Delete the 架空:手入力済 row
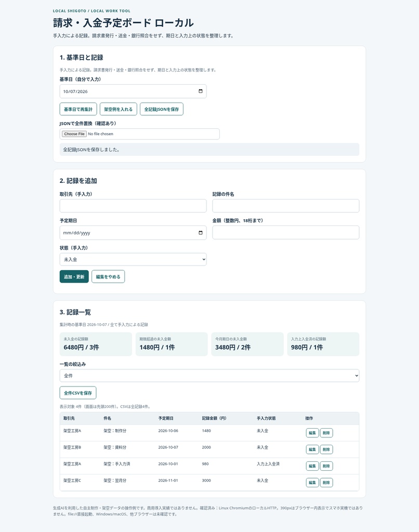Viewport: 419px width, 532px height. [x=326, y=466]
